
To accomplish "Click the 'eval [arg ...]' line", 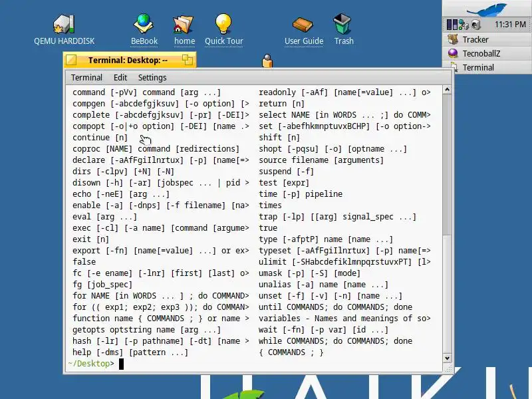I will pos(104,217).
